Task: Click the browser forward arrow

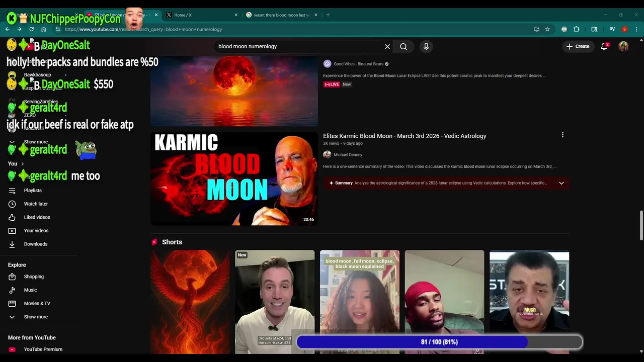Action: pyautogui.click(x=19, y=29)
